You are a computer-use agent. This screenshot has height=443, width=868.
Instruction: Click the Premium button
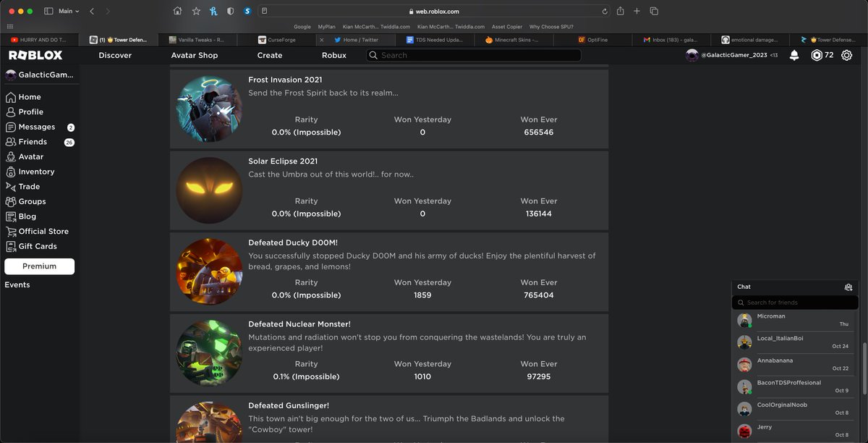click(x=39, y=266)
